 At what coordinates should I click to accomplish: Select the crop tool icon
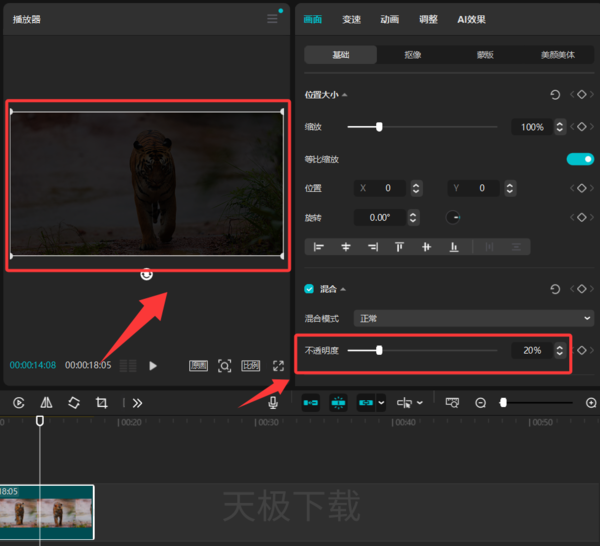click(101, 403)
